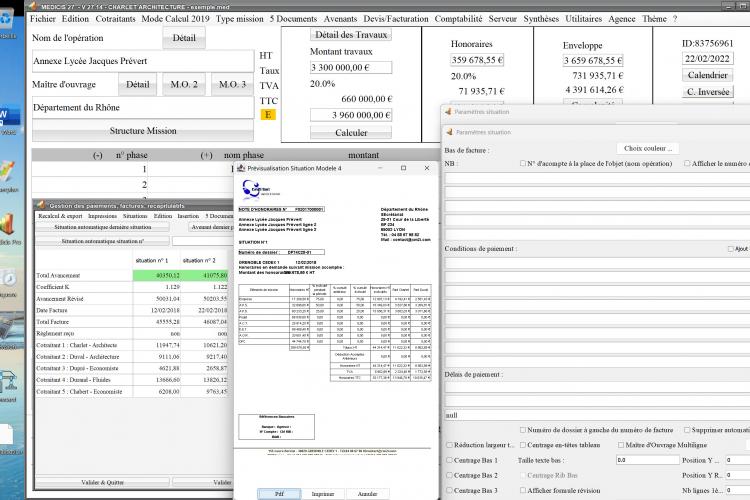Select the Date Facture 12/02/2018 cell
Viewport: 750px width, 500px height.
[x=157, y=311]
